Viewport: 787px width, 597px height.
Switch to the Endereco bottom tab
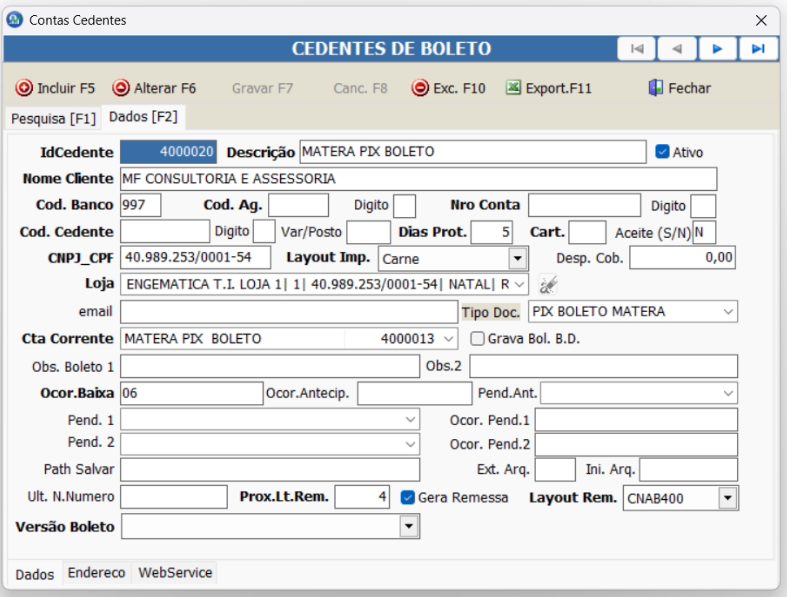coord(96,573)
